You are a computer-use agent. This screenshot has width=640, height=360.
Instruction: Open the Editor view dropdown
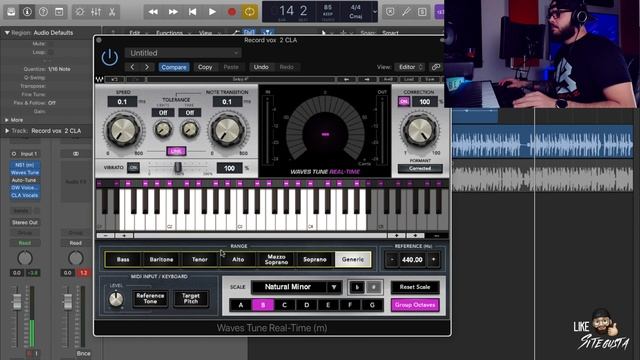point(409,67)
